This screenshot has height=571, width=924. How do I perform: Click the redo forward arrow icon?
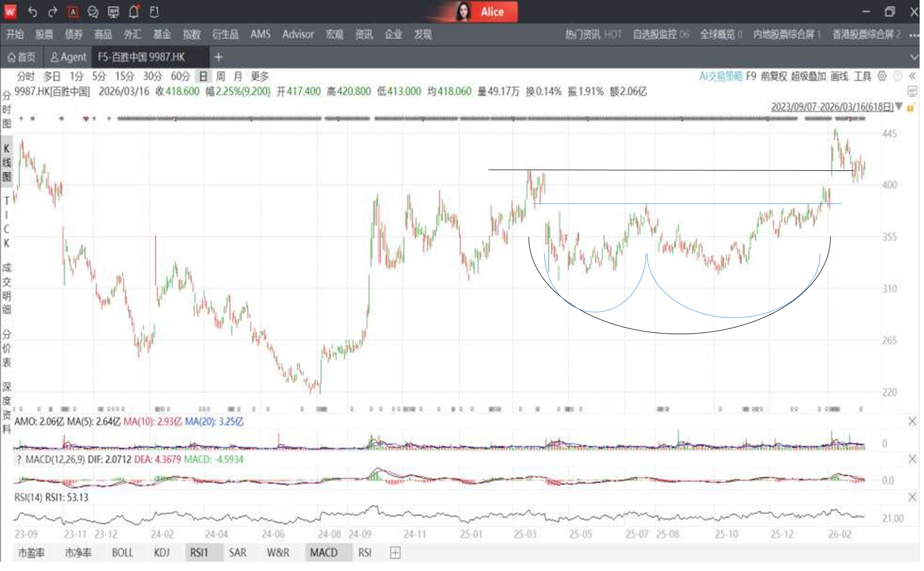[52, 12]
